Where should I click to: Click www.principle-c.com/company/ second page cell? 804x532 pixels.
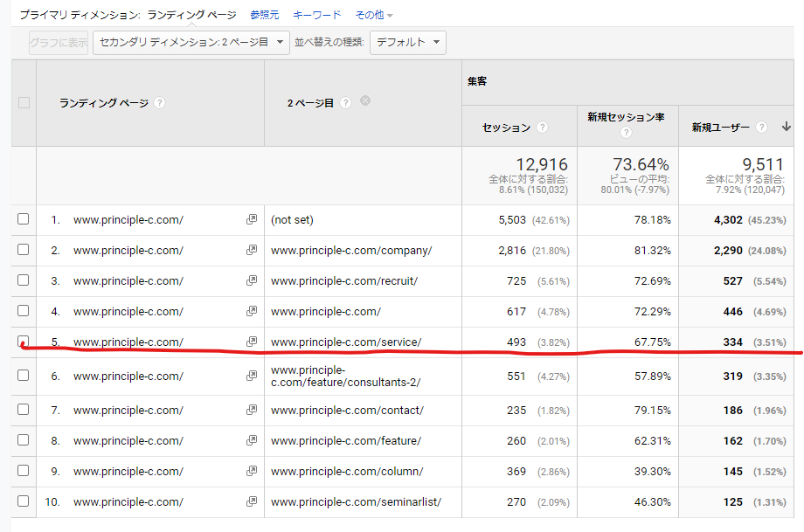[351, 251]
